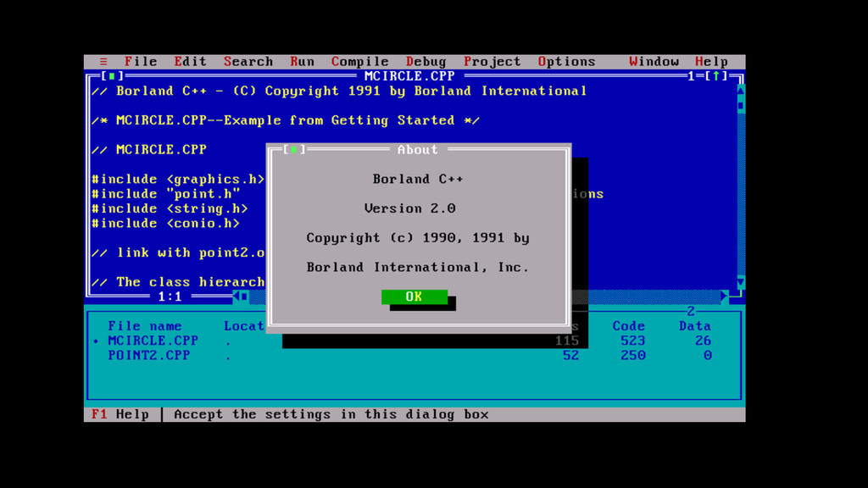The image size is (868, 488).
Task: Click the 'Borland C++' heading in About dialog
Action: (418, 179)
